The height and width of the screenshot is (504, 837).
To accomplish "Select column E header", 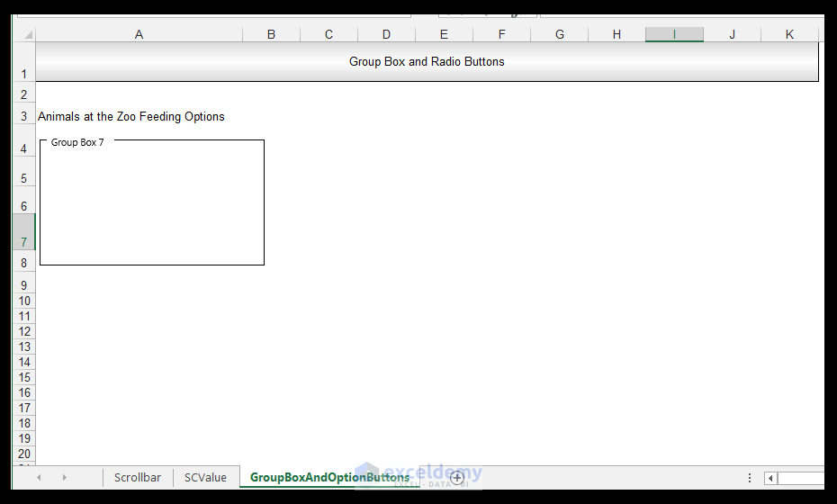I will click(444, 35).
